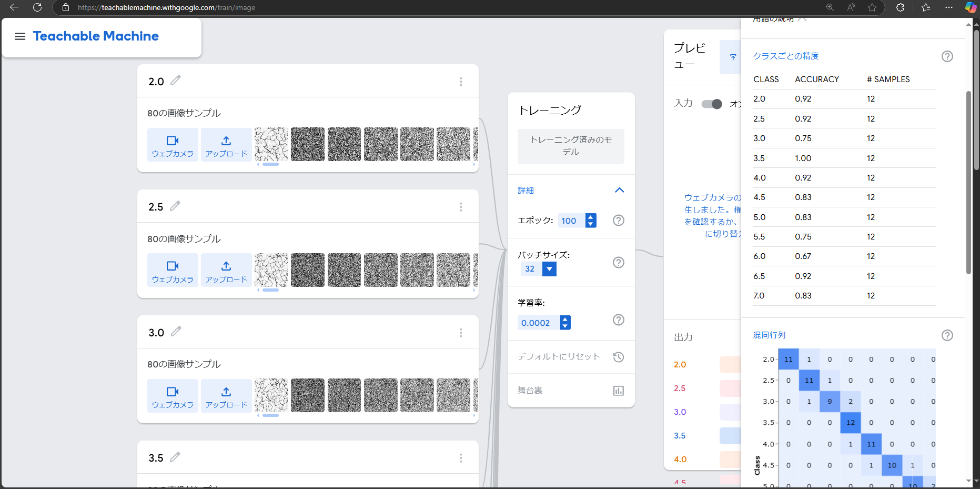The height and width of the screenshot is (489, 980).
Task: Click confusion matrix cell showing 12
Action: tap(851, 423)
